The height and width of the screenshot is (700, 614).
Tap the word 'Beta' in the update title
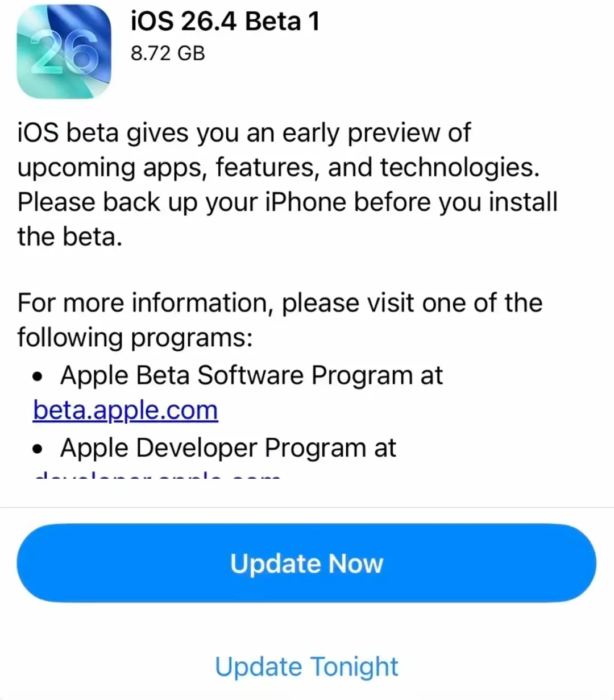point(273,22)
